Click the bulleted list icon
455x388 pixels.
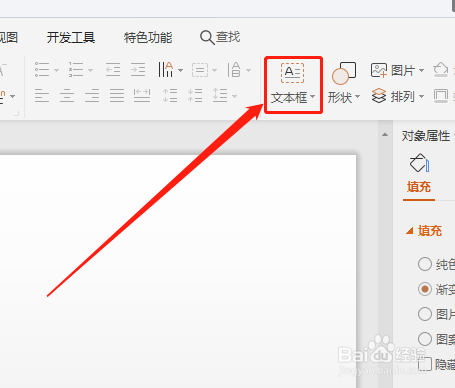42,70
